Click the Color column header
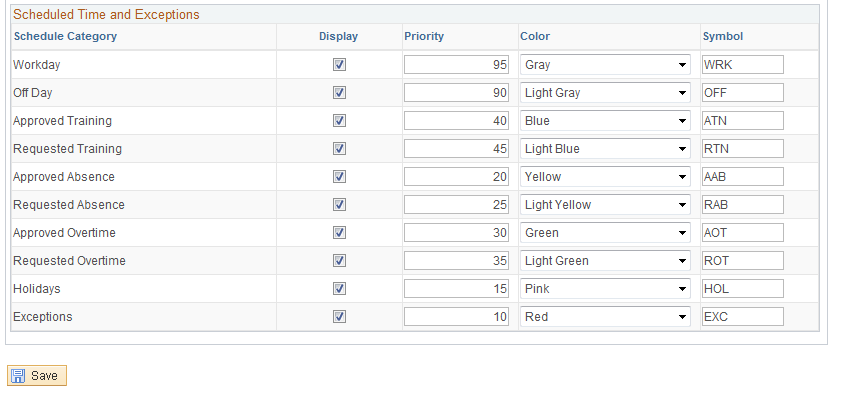Screen dimensions: 861x401 pos(535,37)
